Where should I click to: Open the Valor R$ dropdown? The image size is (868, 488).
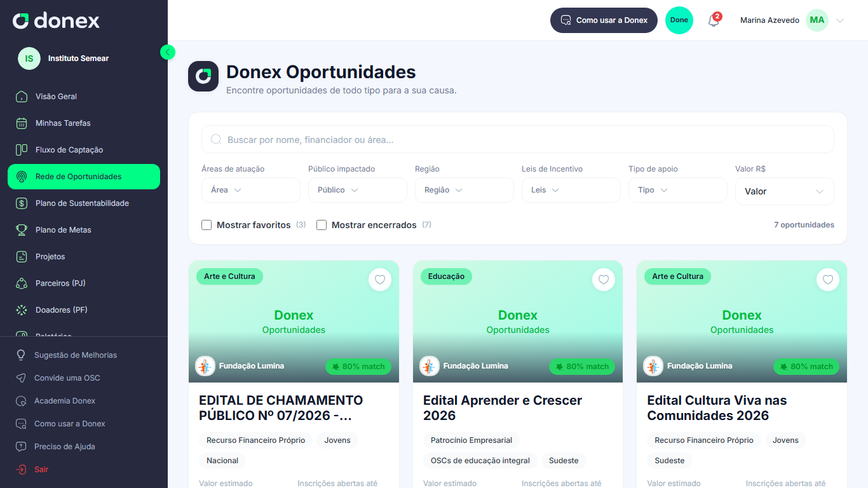[x=785, y=191]
